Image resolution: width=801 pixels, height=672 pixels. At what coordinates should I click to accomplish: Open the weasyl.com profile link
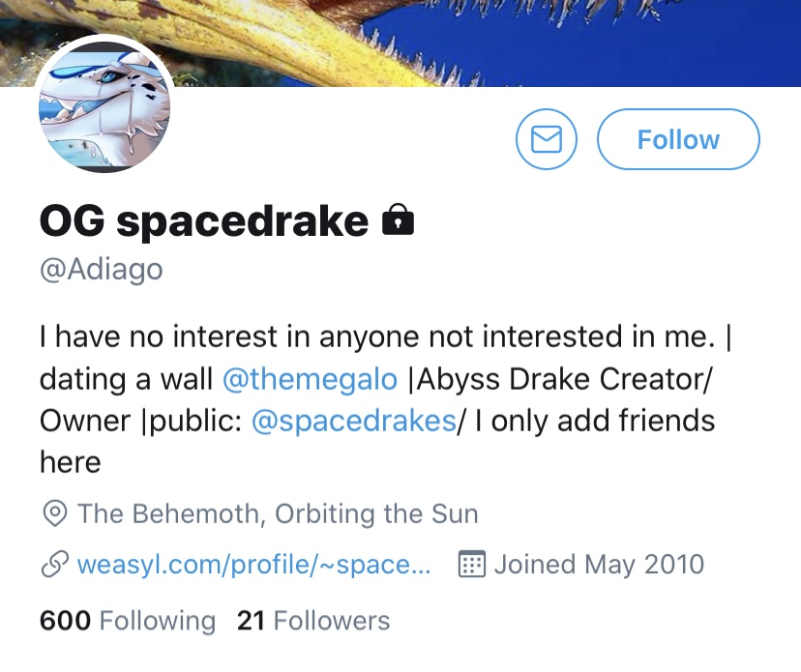tap(253, 565)
